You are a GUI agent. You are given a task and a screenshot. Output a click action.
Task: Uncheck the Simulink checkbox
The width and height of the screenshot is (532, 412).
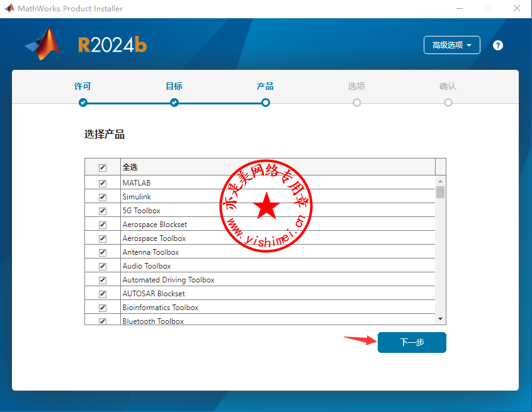click(103, 197)
